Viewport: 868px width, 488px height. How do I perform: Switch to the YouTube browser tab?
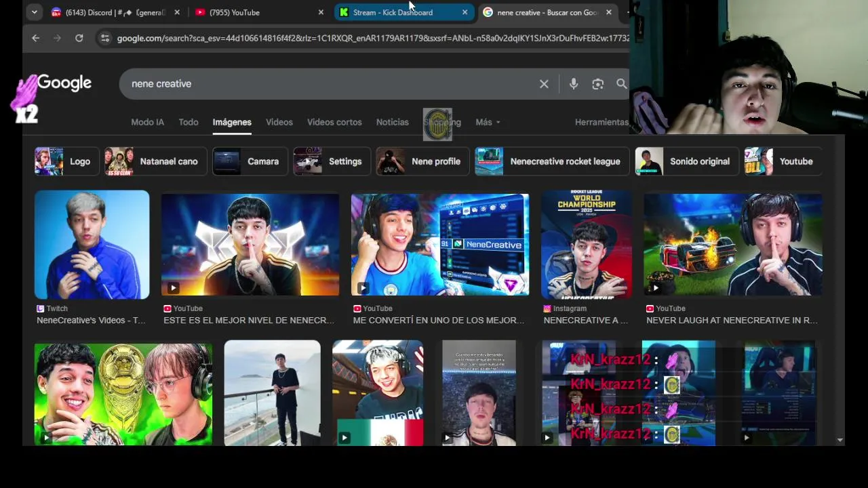[x=258, y=12]
